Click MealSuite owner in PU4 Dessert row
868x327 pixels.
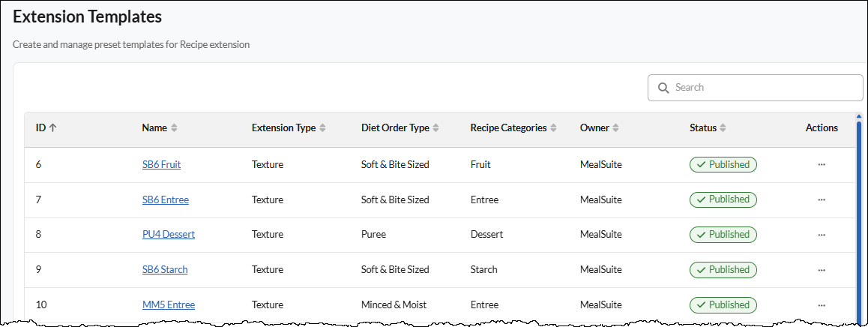[x=601, y=235]
